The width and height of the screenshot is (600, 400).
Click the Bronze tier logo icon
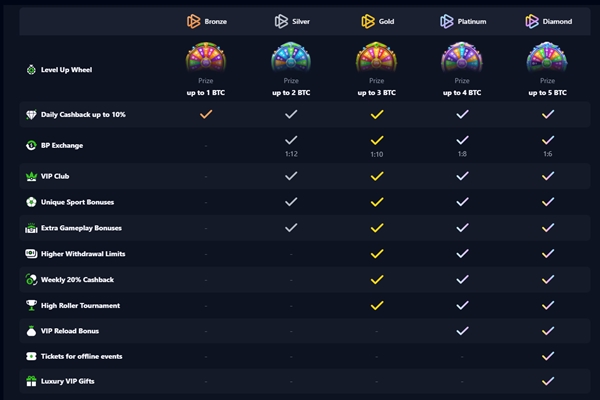click(x=194, y=21)
